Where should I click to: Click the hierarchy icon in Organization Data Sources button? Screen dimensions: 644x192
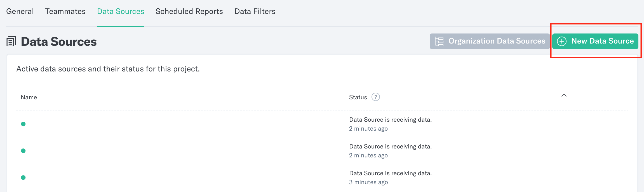(x=439, y=41)
